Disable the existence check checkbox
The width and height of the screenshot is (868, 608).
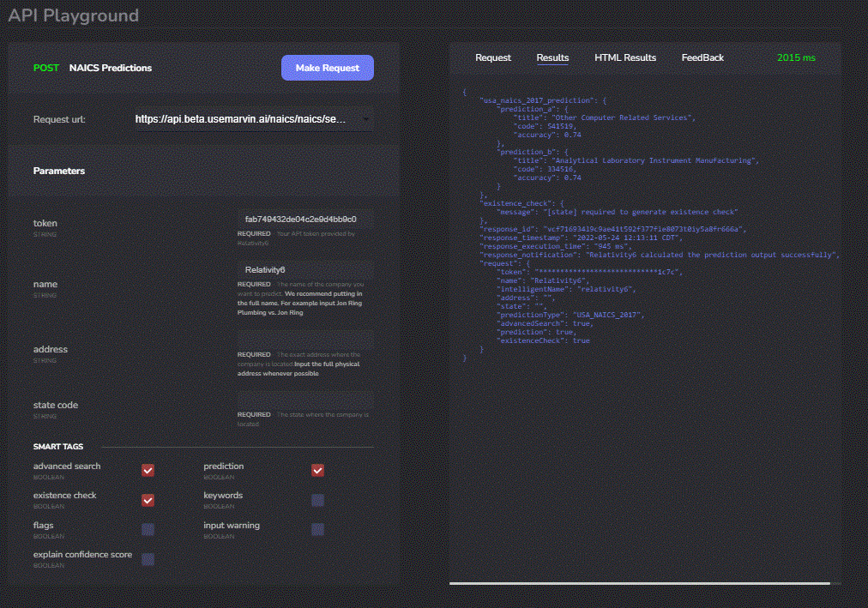pos(148,500)
